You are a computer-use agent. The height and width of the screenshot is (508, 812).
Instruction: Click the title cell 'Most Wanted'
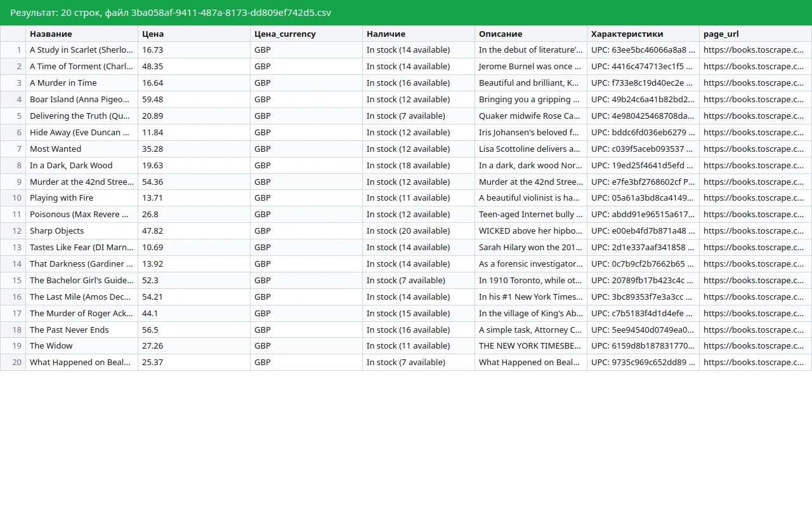click(x=82, y=149)
